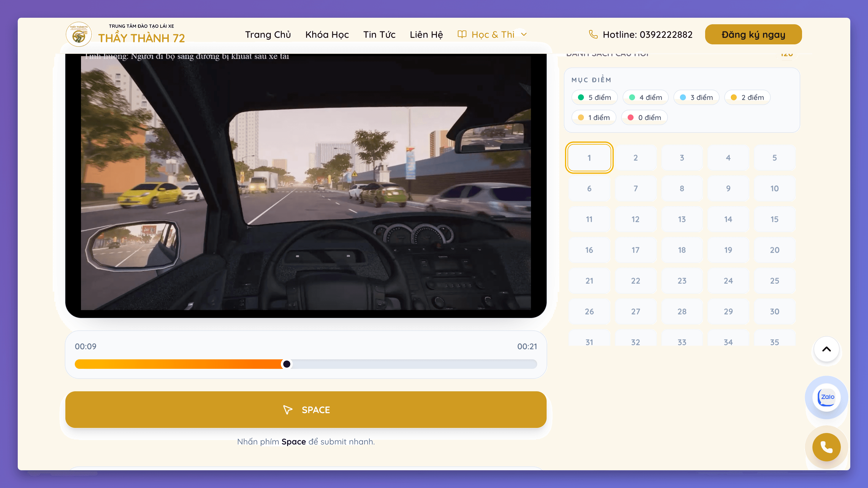Image resolution: width=868 pixels, height=488 pixels.
Task: Select question 18 in the list
Action: point(682,250)
